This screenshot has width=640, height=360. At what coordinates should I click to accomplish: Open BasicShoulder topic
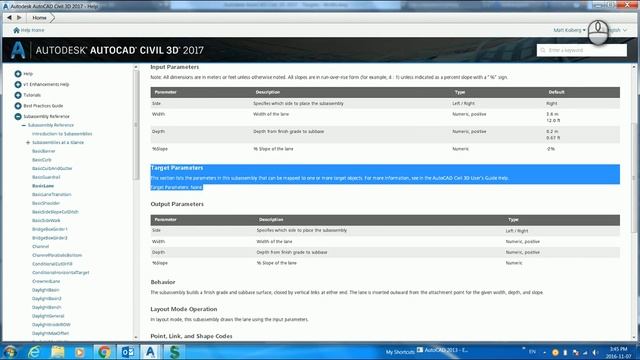coord(46,203)
